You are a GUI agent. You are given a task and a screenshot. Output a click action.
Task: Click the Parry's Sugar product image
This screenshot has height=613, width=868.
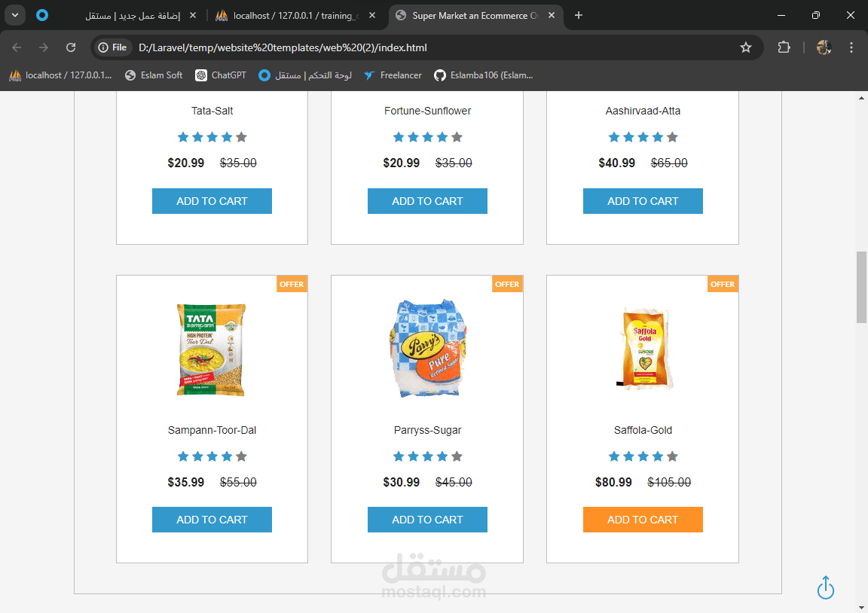coord(429,349)
